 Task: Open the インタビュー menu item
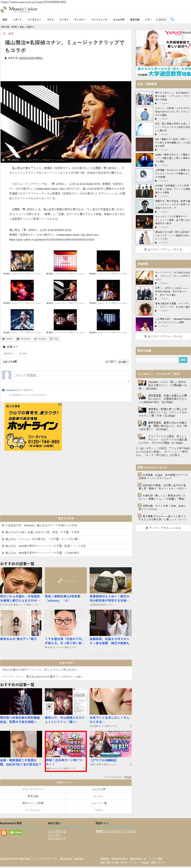[x=34, y=19]
